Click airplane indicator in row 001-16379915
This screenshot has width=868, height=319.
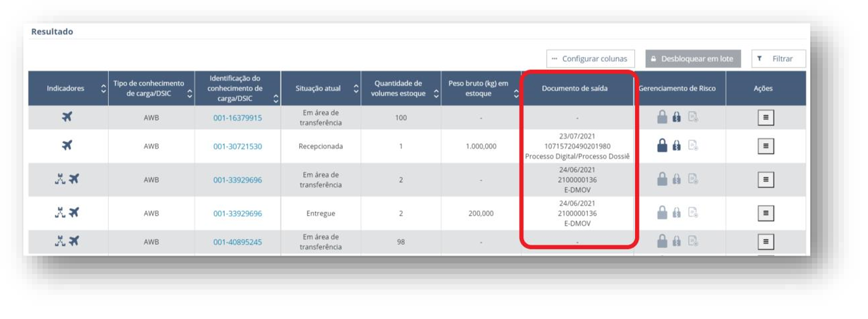[x=67, y=117]
